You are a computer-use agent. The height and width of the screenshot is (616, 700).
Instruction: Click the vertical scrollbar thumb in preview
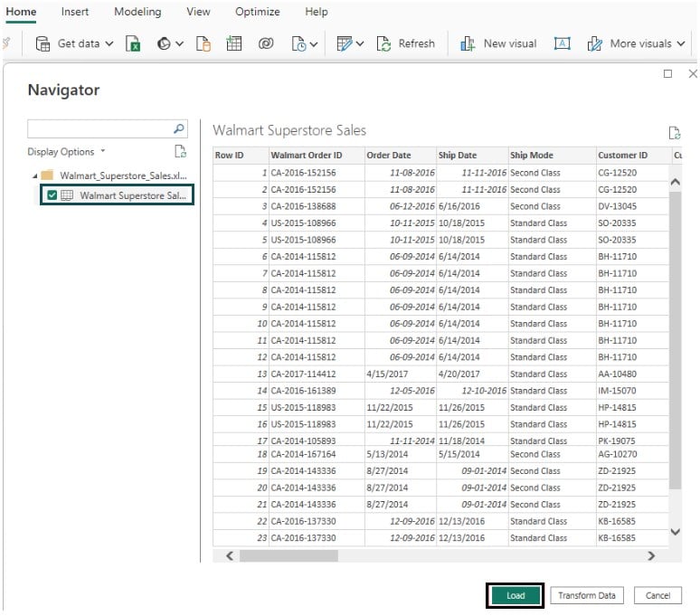click(x=676, y=340)
